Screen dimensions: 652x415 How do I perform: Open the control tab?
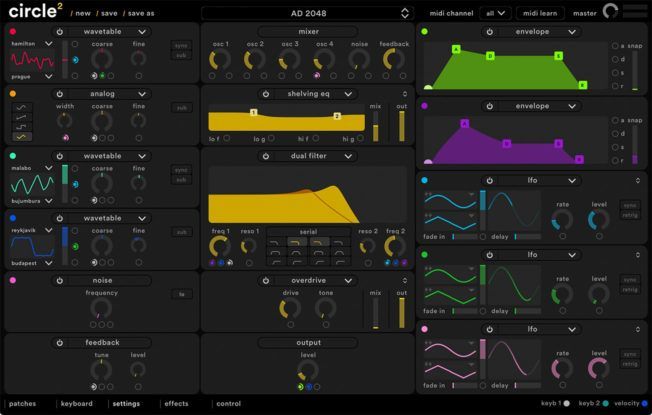pos(229,403)
